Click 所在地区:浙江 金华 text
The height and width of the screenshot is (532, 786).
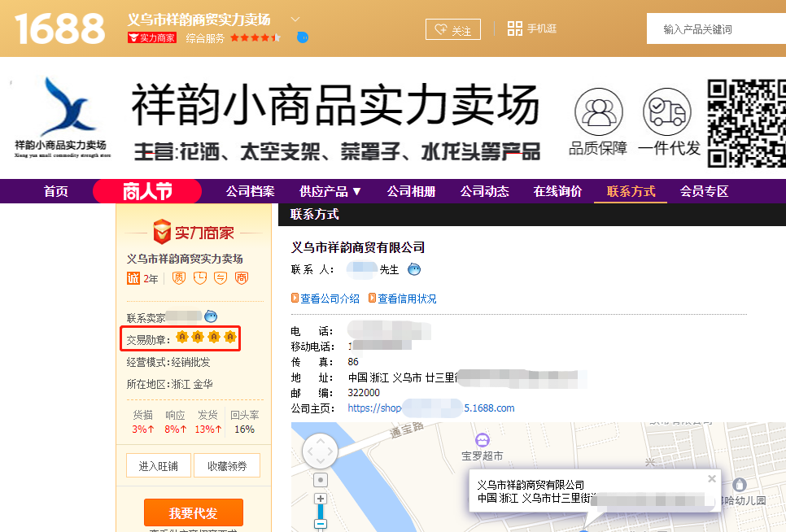(169, 384)
